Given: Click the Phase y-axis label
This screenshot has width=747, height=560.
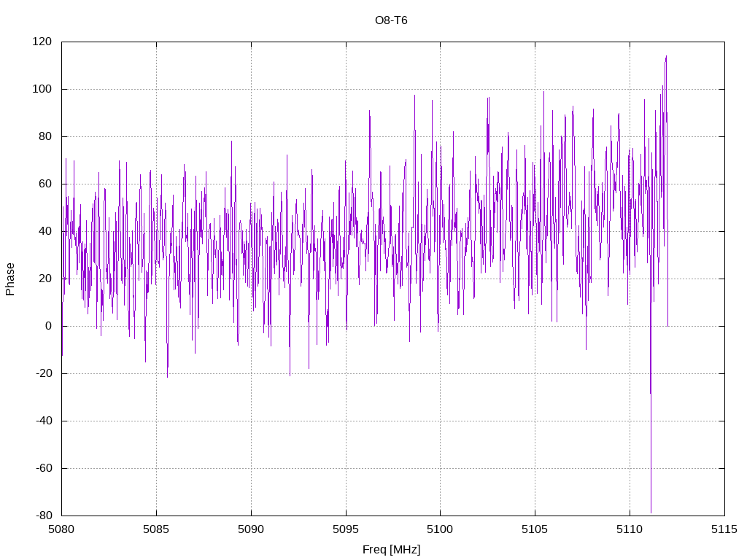Looking at the screenshot, I should [x=10, y=279].
